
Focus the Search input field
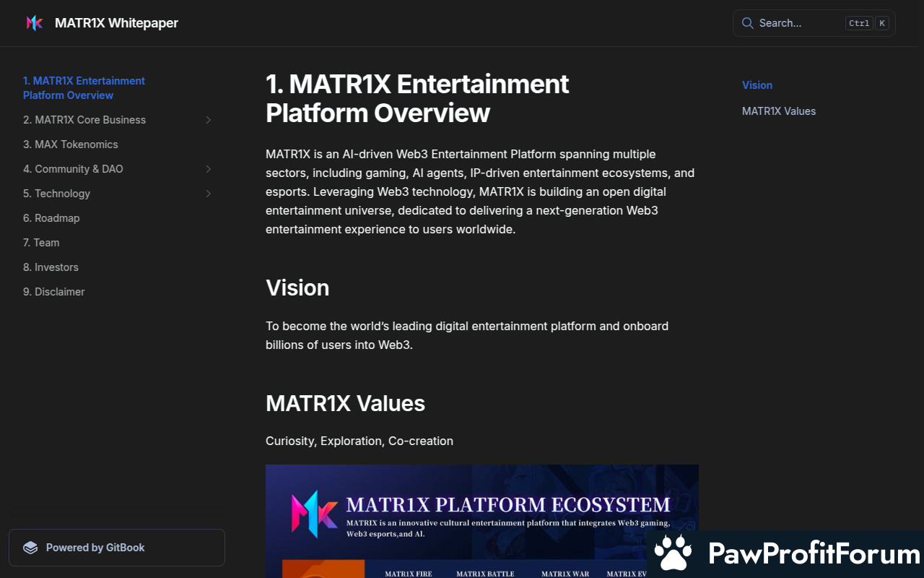click(x=798, y=23)
